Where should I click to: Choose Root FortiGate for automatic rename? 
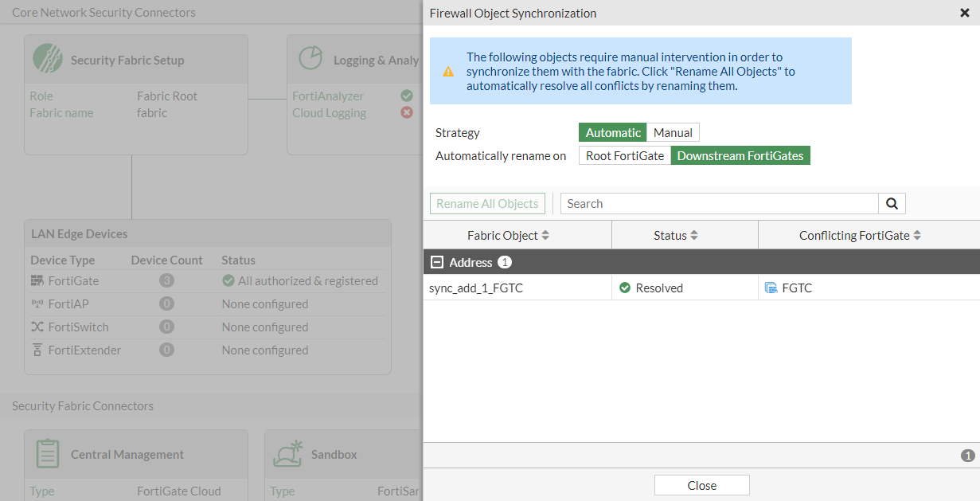pos(625,156)
